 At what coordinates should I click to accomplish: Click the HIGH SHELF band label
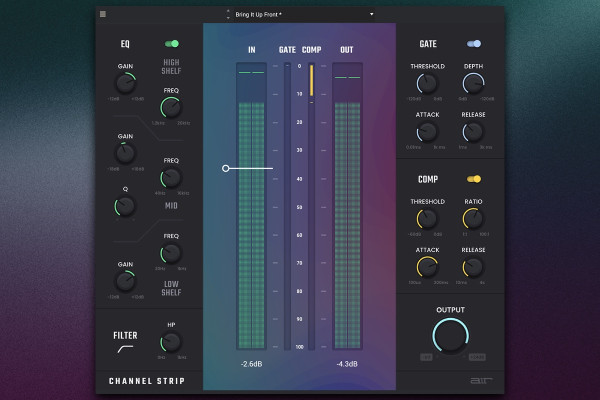pos(171,67)
